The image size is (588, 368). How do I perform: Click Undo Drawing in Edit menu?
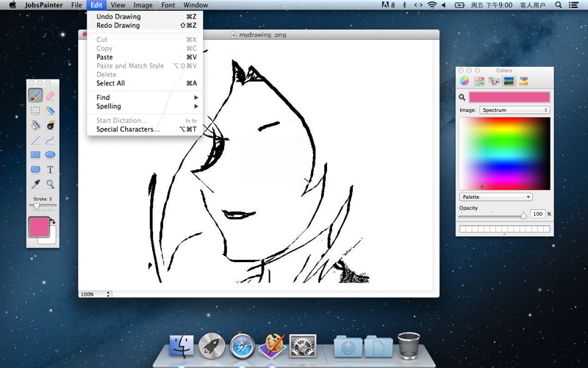[118, 16]
